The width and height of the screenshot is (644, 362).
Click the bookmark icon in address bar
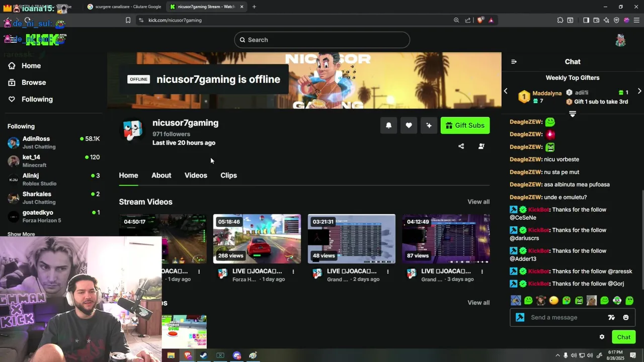pos(128,20)
